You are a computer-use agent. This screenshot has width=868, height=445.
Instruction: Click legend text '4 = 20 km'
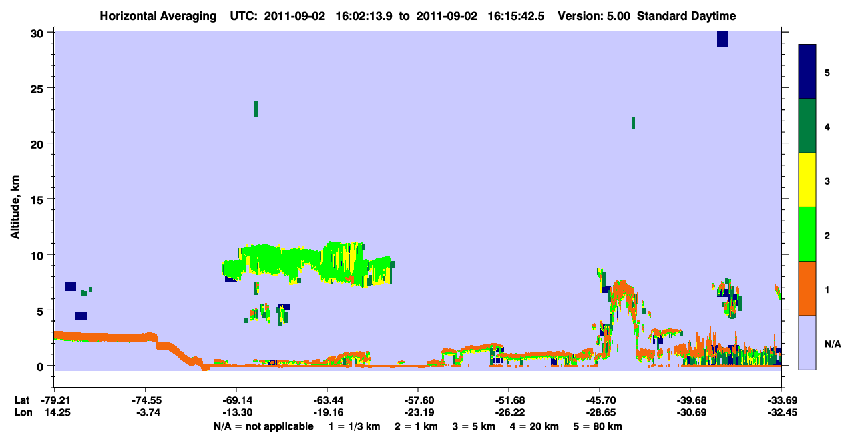534,426
